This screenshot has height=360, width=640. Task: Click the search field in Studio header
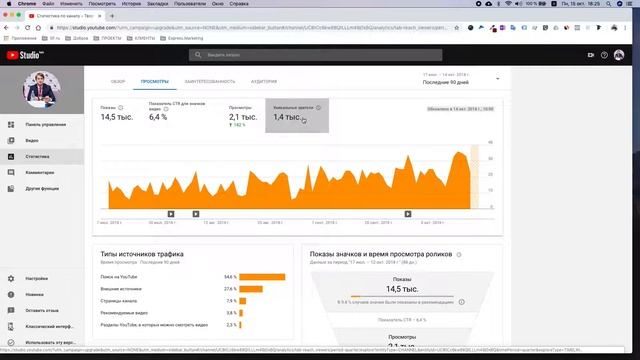tap(315, 55)
